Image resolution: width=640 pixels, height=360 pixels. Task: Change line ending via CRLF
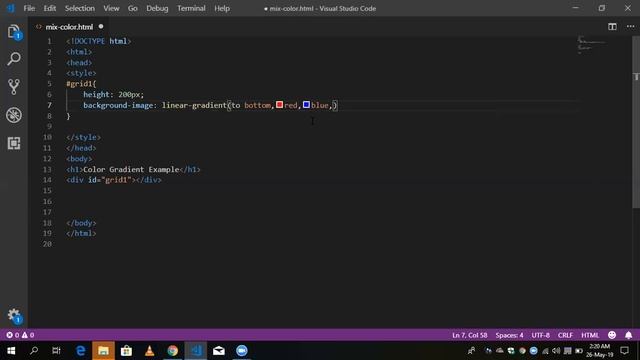tap(565, 335)
